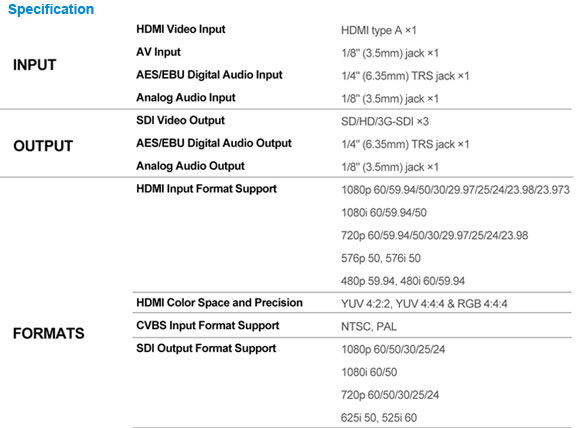Click the SD/HD/3G-SDI ×3 value
The image size is (580, 428).
click(x=385, y=121)
